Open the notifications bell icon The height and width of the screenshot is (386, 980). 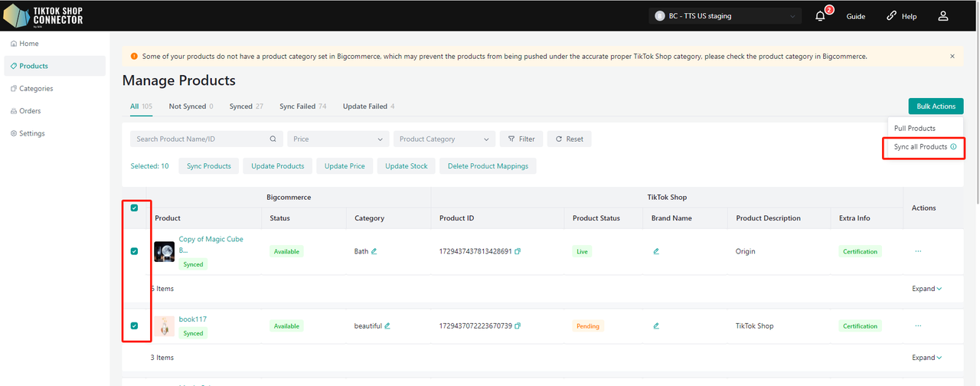coord(821,16)
